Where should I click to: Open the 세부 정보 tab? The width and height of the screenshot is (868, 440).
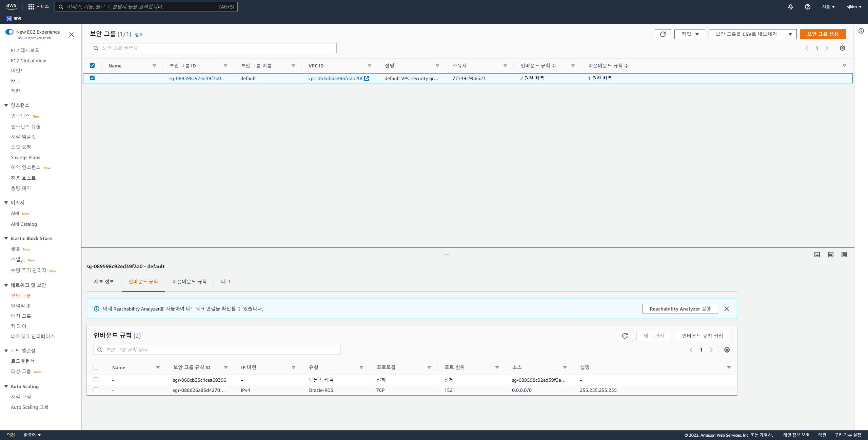[104, 281]
